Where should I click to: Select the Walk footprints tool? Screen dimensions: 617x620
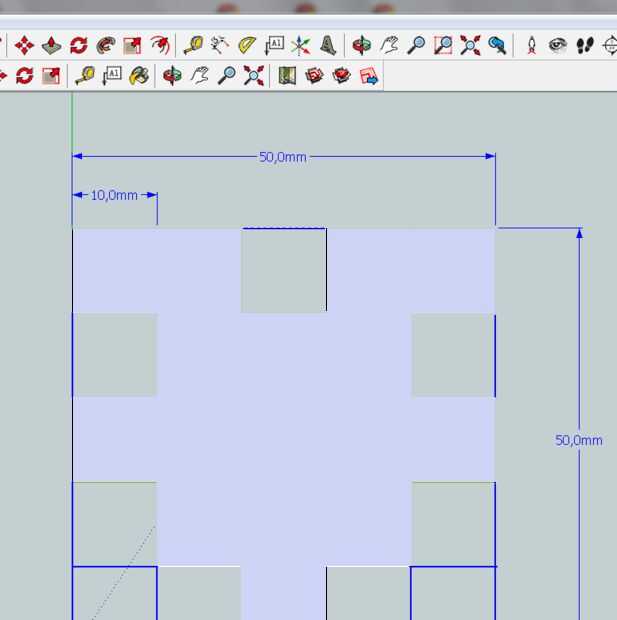585,45
